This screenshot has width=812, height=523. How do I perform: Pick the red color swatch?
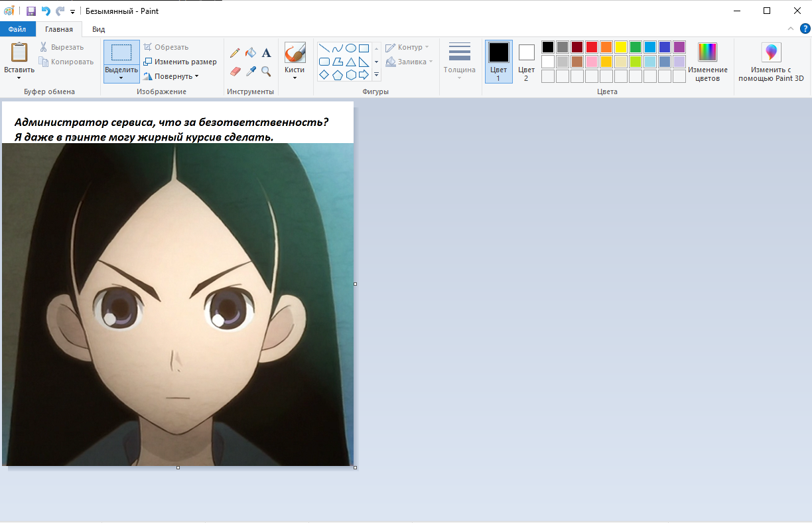point(592,47)
